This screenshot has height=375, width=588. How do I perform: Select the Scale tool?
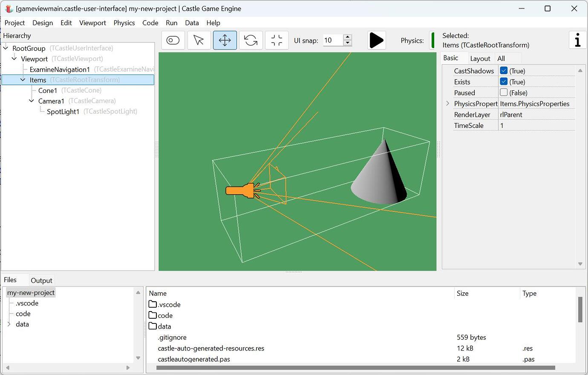click(x=277, y=40)
